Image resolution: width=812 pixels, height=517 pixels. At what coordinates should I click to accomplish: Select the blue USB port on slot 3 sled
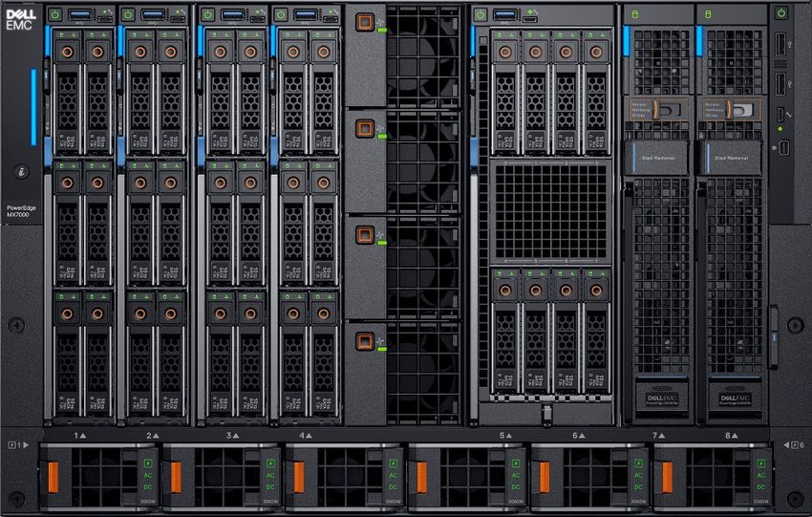pos(232,14)
